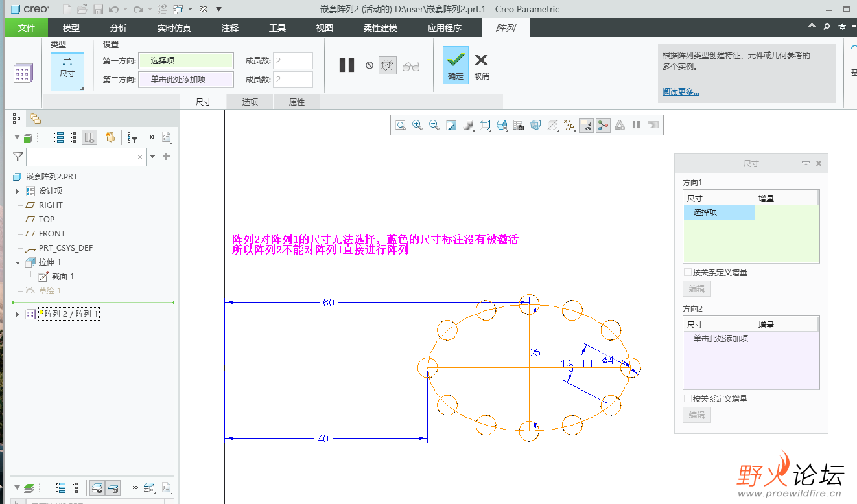Confirm the pattern with 确定

pos(456,65)
